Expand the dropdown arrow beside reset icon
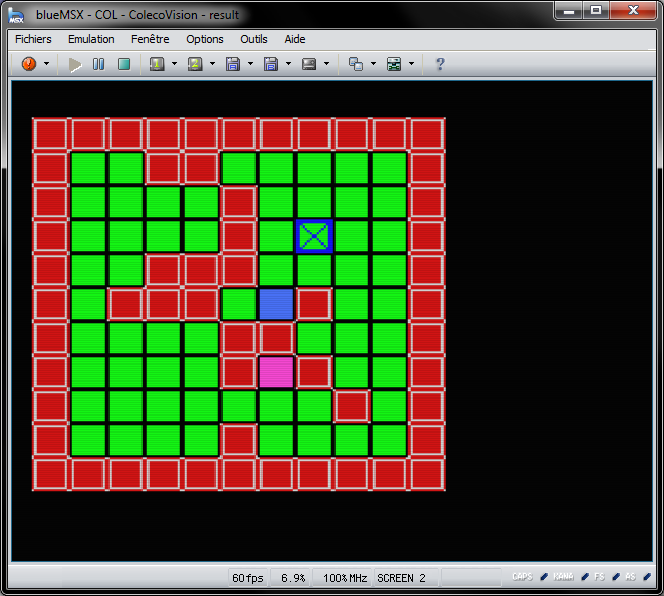 46,64
